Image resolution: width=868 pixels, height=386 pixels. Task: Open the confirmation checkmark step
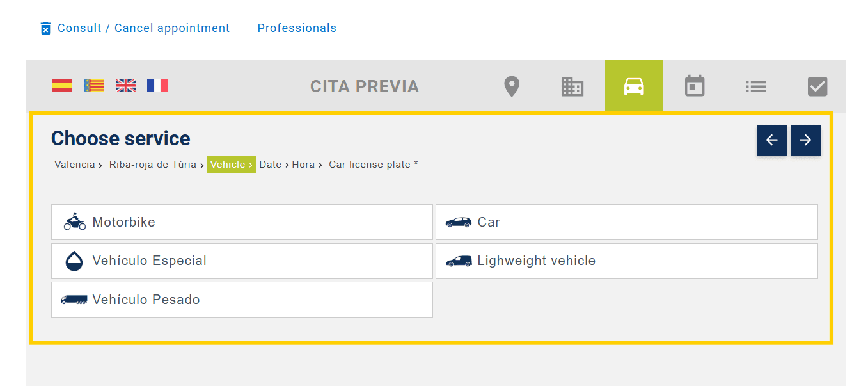[x=817, y=86]
